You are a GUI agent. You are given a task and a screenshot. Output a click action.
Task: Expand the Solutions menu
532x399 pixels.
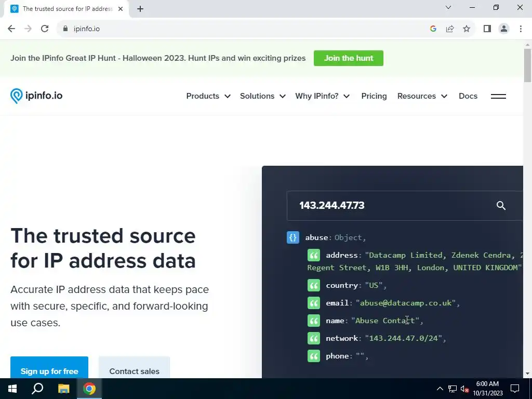click(262, 96)
